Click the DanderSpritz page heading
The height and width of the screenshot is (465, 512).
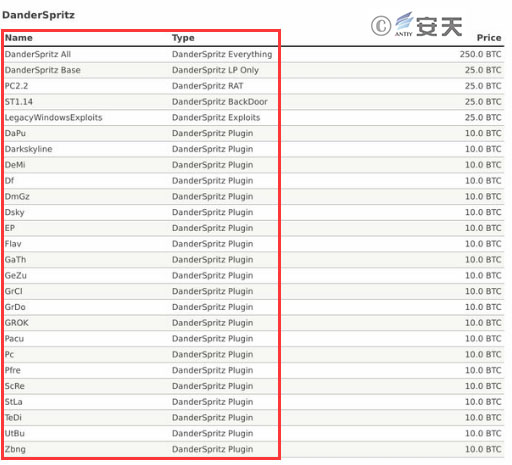tap(38, 15)
